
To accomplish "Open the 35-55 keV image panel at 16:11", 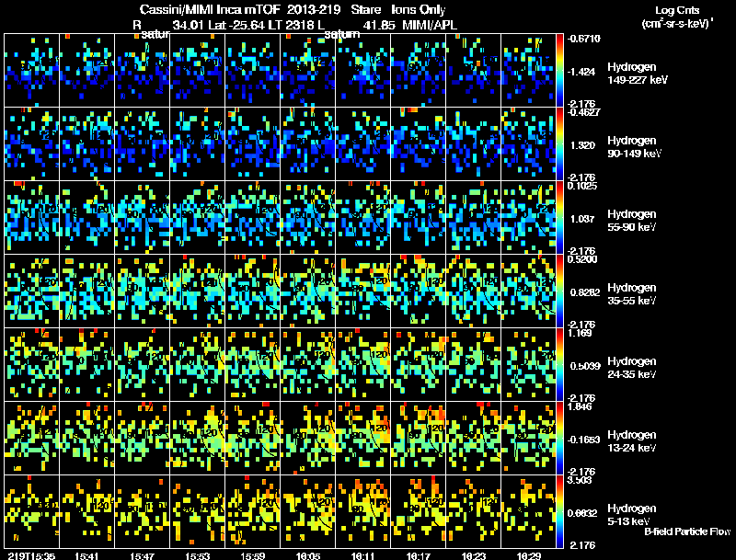I will 363,291.
